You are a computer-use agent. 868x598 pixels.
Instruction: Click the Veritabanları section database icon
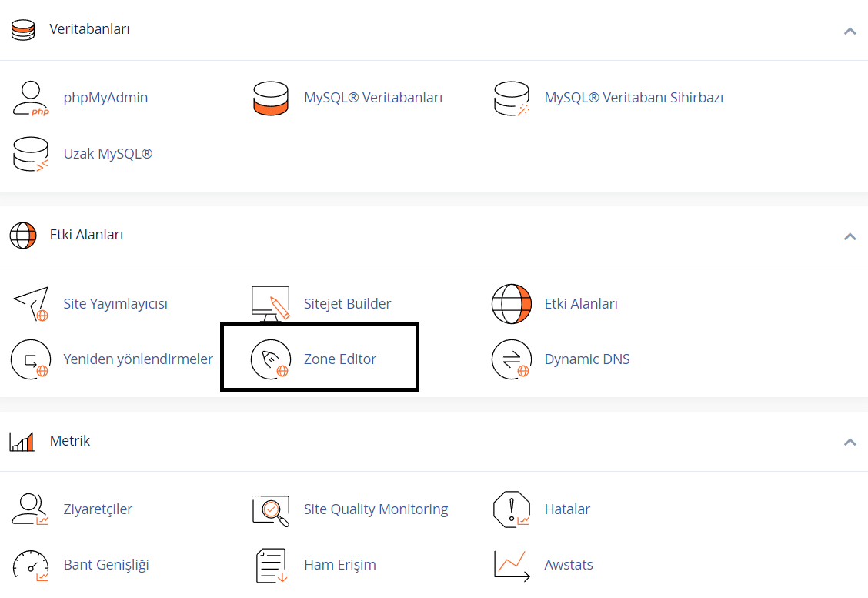pos(23,30)
